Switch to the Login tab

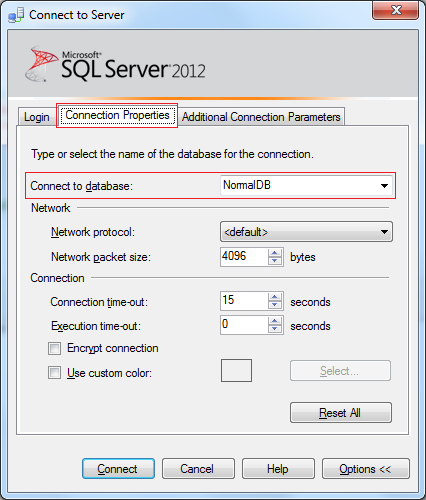37,117
